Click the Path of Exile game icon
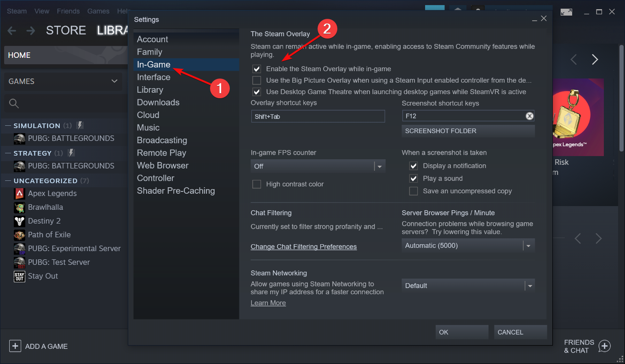This screenshot has width=625, height=364. [19, 235]
